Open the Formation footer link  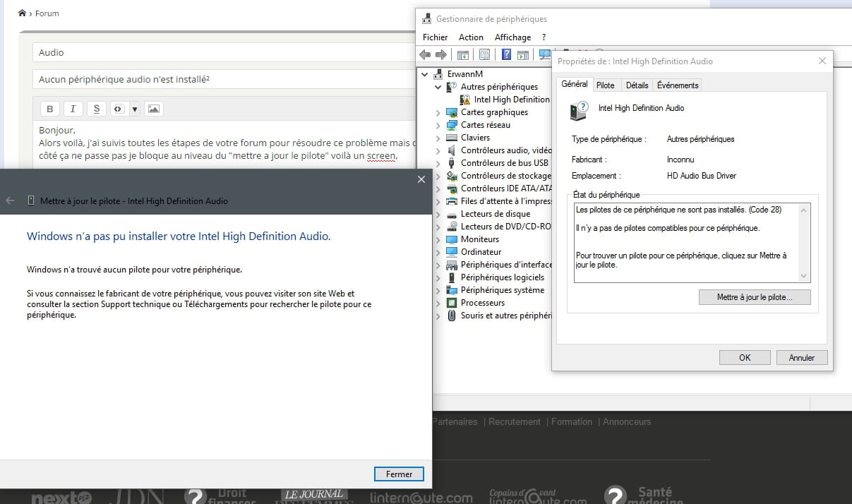(x=572, y=421)
